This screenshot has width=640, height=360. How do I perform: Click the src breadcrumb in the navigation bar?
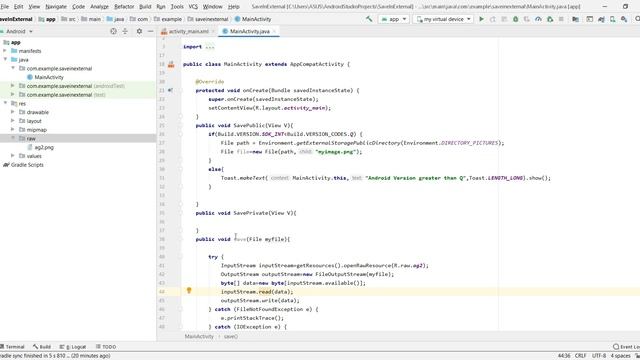point(68,19)
